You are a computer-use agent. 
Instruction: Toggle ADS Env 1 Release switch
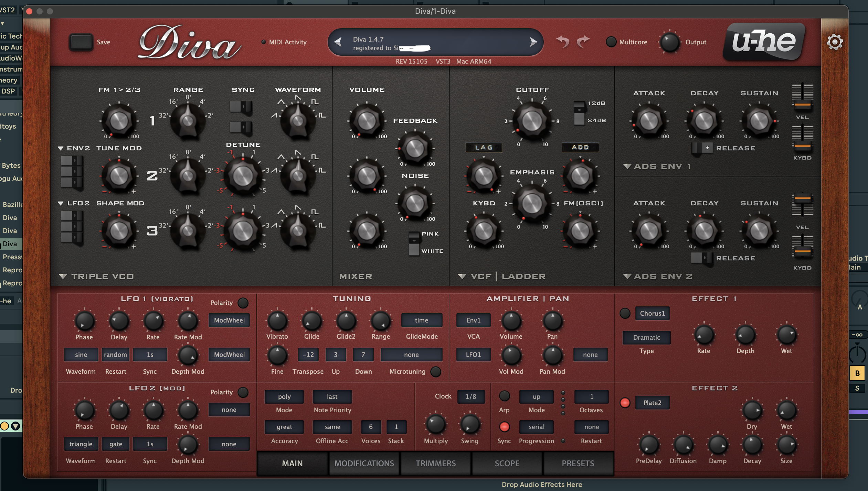[702, 148]
